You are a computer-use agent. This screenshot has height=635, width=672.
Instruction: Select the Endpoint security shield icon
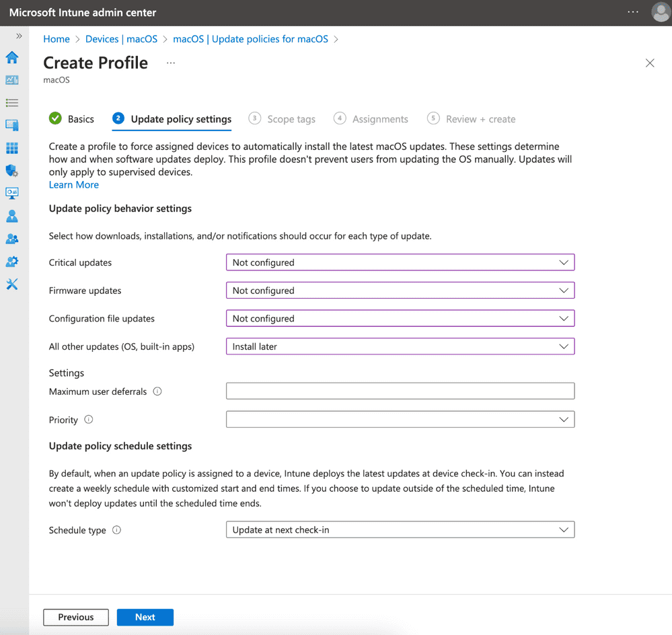(11, 170)
